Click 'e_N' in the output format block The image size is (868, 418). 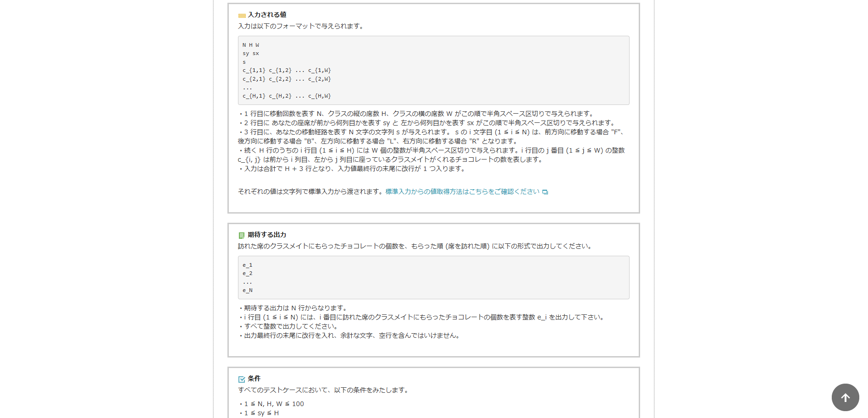248,291
